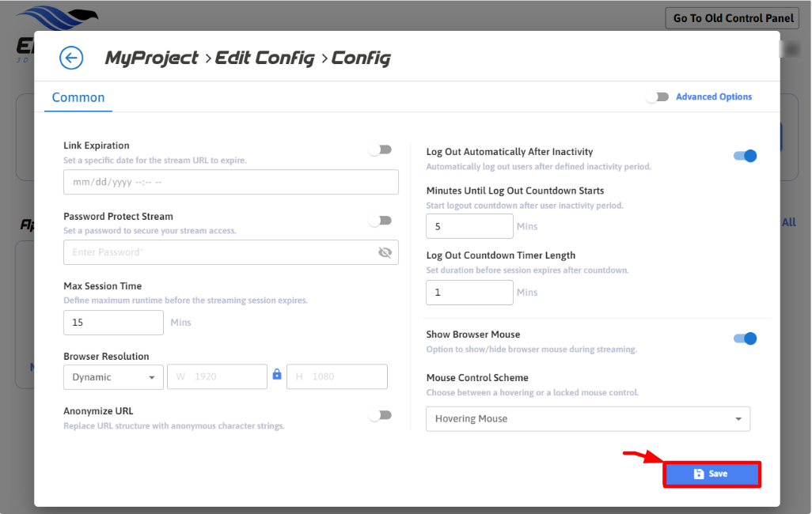The width and height of the screenshot is (812, 514).
Task: Click the resolution aspect ratio lock icon
Action: (277, 375)
